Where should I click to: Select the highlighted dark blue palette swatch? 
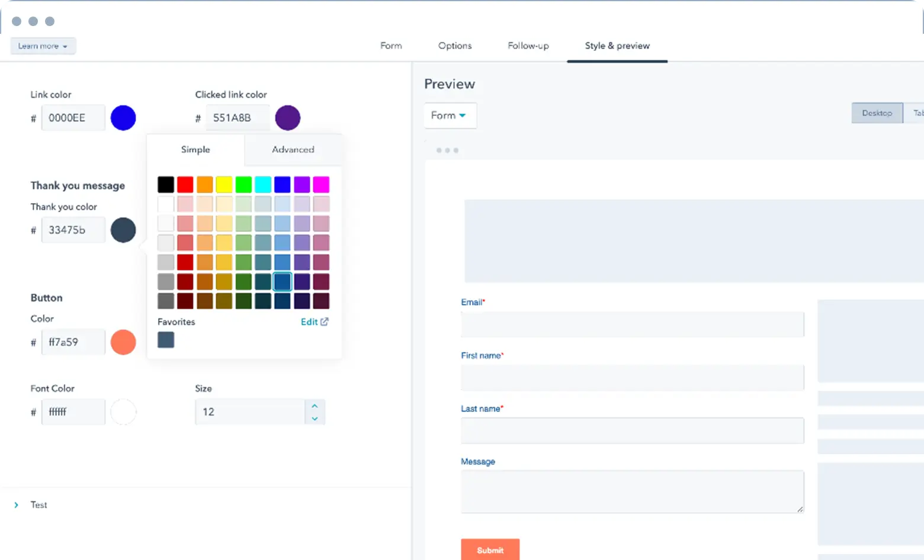[x=283, y=282]
